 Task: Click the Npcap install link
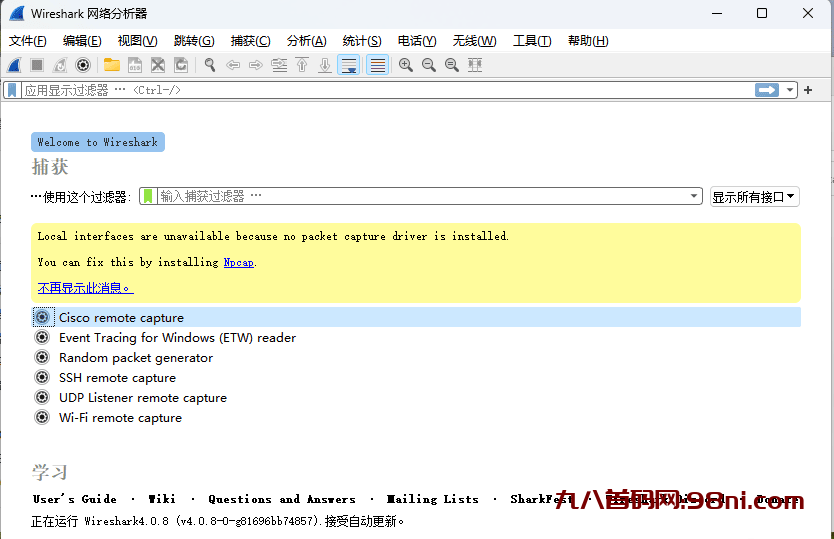pyautogui.click(x=238, y=262)
